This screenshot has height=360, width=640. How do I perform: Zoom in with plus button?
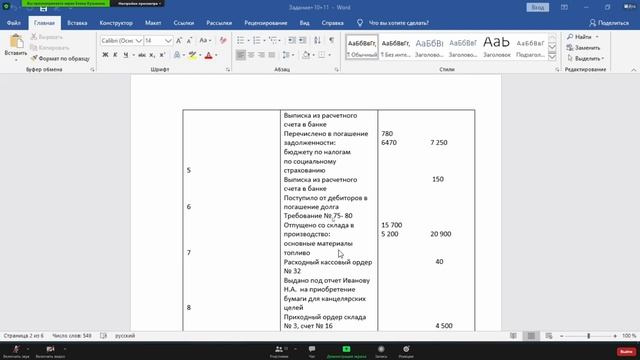click(x=615, y=336)
